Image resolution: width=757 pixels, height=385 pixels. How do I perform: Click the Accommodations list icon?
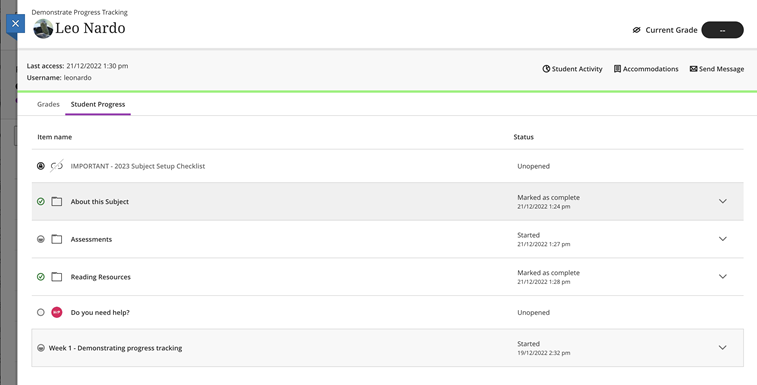pos(617,69)
